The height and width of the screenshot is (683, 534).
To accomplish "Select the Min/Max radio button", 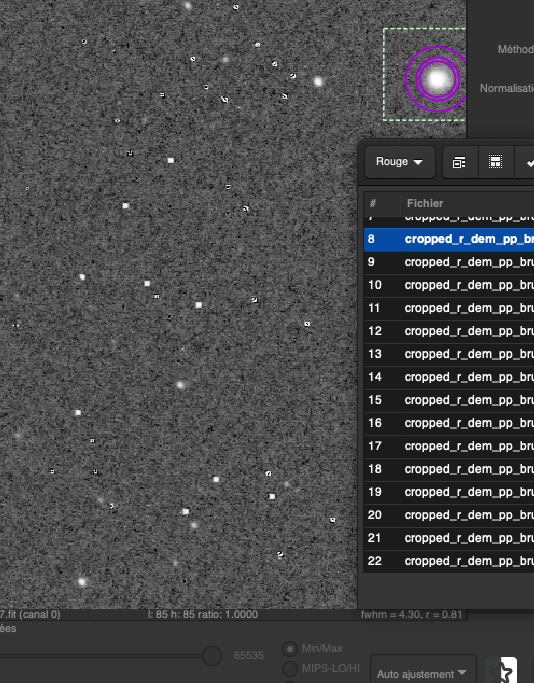I will pyautogui.click(x=290, y=649).
